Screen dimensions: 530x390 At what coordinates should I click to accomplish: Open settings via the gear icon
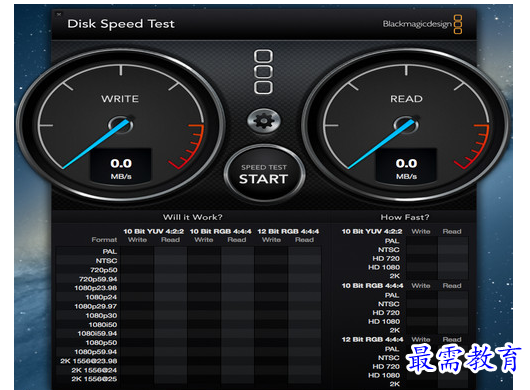tap(264, 121)
